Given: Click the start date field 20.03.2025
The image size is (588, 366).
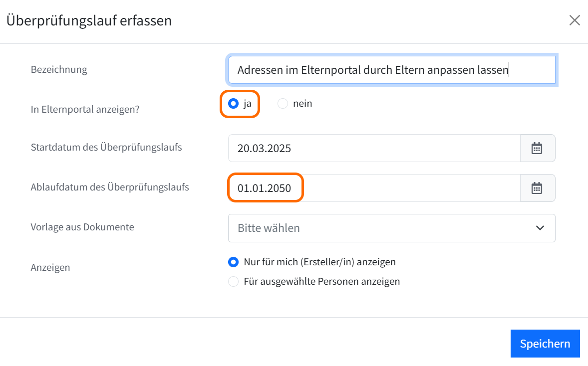Looking at the screenshot, I should pyautogui.click(x=373, y=148).
